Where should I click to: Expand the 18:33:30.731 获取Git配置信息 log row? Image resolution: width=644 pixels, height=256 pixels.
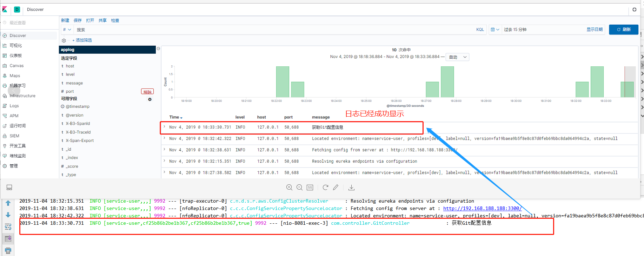click(164, 127)
